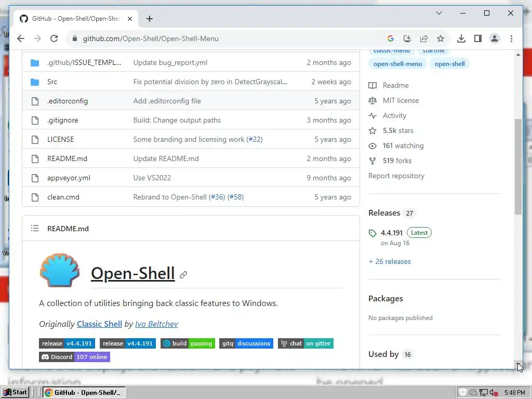Image resolution: width=532 pixels, height=399 pixels.
Task: Open the Src folder link
Action: [x=52, y=82]
